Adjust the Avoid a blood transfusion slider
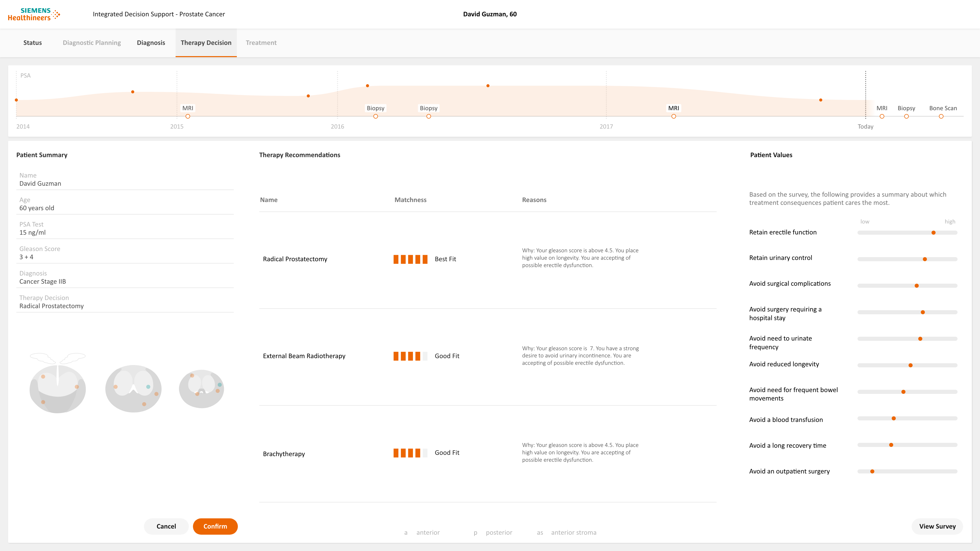The image size is (980, 551). 894,418
